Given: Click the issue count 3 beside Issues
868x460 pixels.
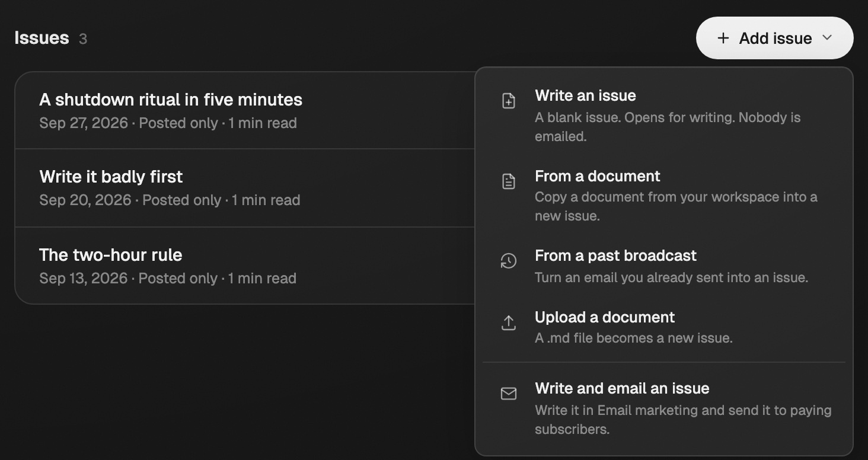Looking at the screenshot, I should [x=83, y=39].
